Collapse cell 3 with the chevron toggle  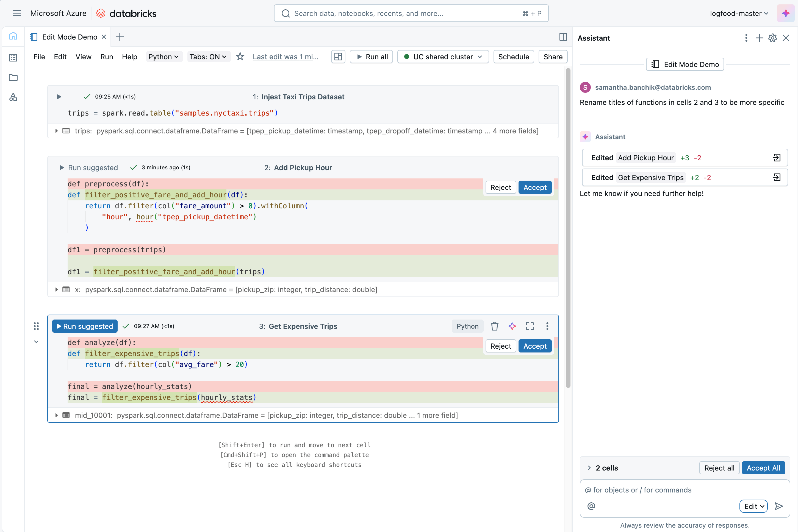click(36, 342)
